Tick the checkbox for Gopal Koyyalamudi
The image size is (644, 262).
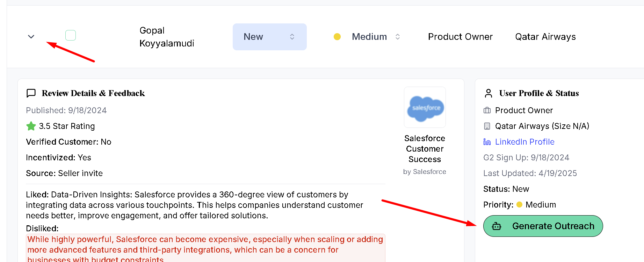[x=71, y=35]
